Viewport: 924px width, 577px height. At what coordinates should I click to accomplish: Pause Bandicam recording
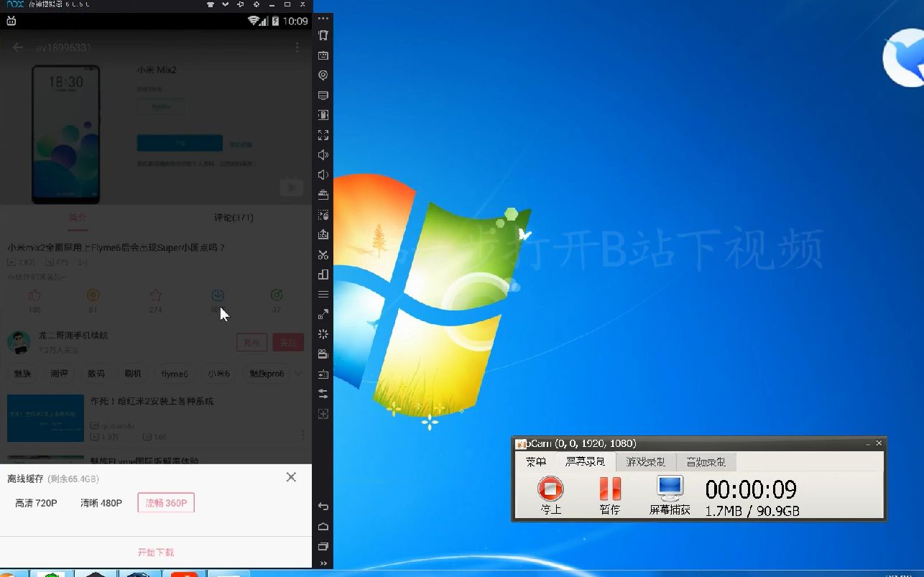click(x=610, y=495)
